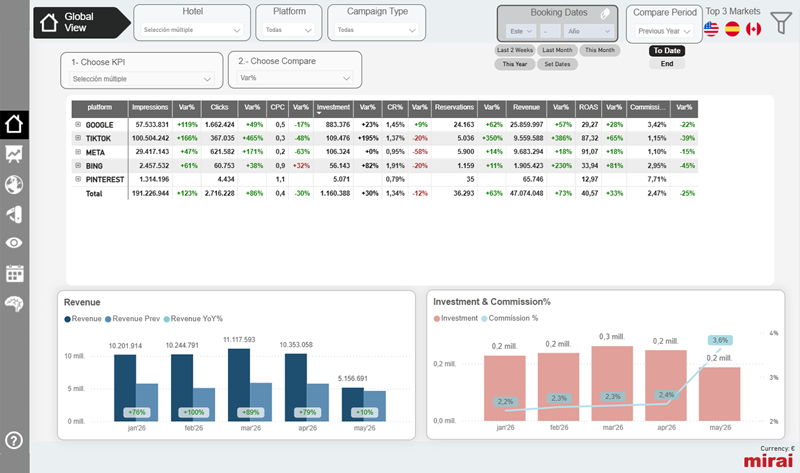The width and height of the screenshot is (800, 473).
Task: Sort table by platform column header
Action: 99,108
